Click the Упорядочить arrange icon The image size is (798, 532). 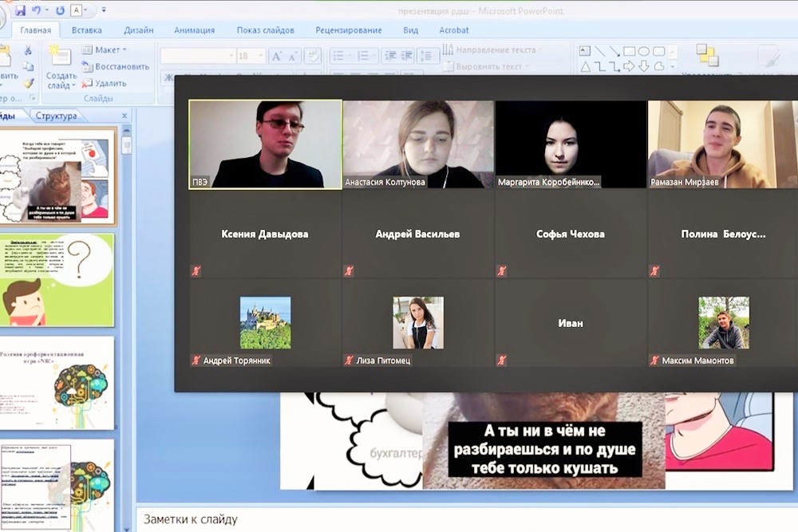[x=706, y=56]
